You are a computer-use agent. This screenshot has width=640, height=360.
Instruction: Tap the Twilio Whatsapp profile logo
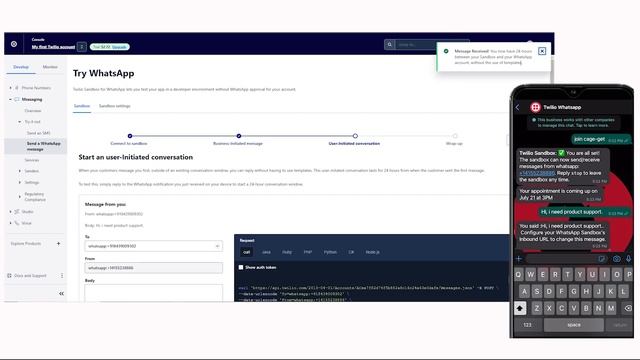click(x=535, y=107)
